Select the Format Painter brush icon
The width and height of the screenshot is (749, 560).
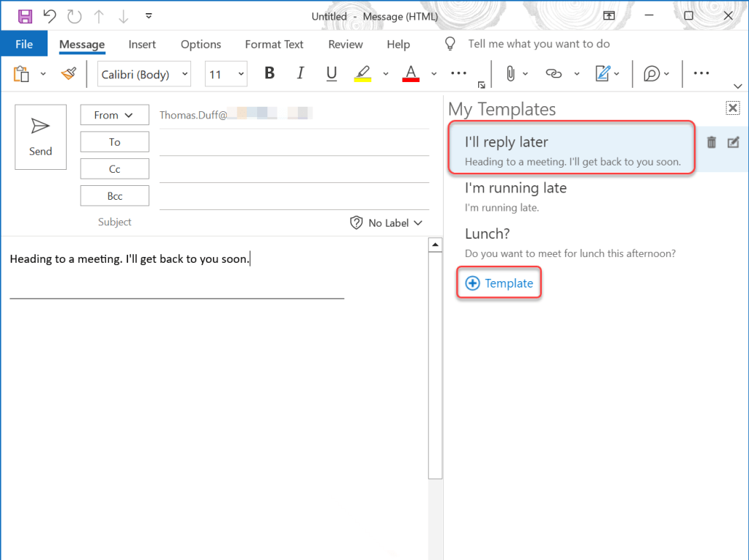coord(69,74)
